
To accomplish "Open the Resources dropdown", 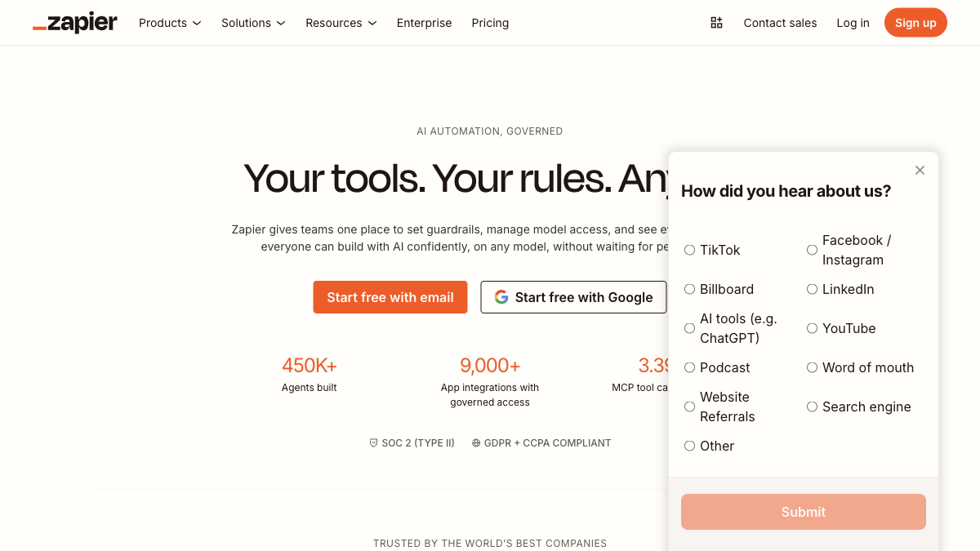I will point(341,23).
